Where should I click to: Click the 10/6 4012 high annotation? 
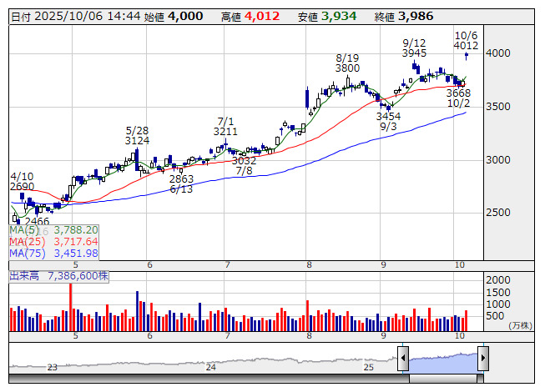[x=466, y=41]
